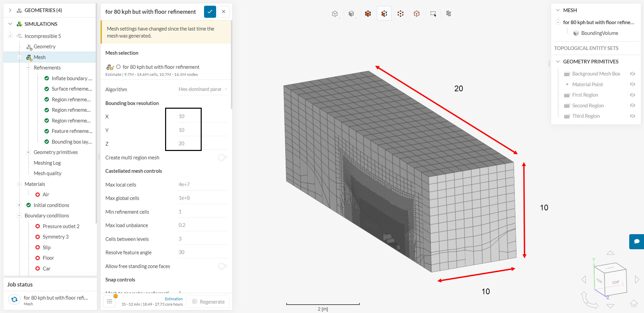Click the job status refresh icon
This screenshot has height=313, width=644.
pos(14,299)
